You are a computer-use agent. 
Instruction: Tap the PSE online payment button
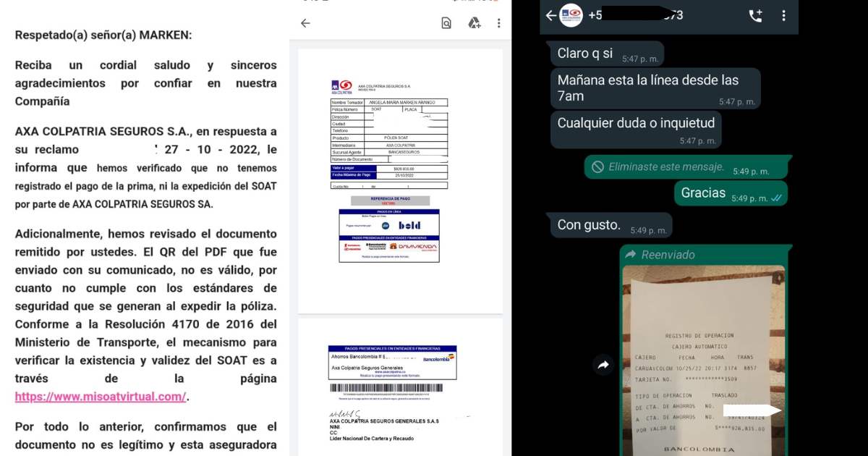click(x=384, y=225)
